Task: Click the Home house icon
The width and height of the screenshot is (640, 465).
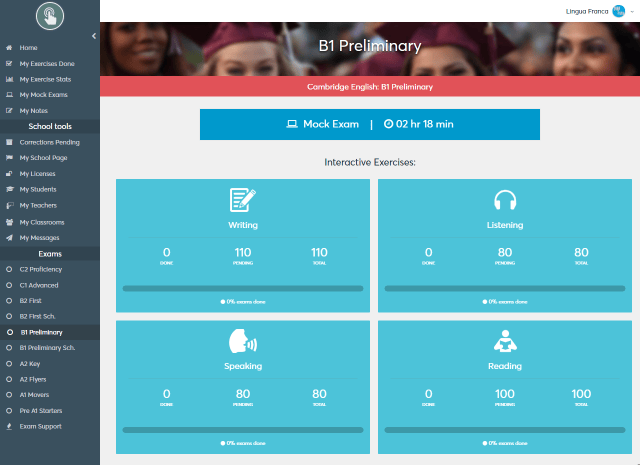Action: (9, 48)
